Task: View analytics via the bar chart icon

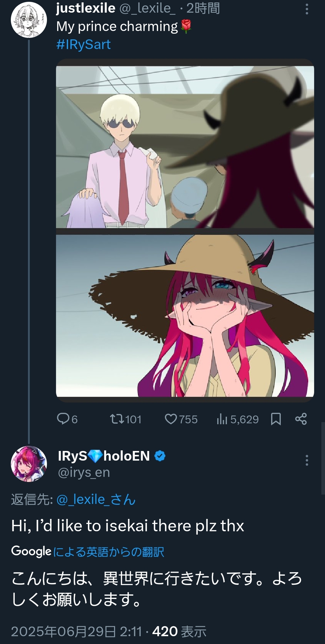Action: pos(222,419)
